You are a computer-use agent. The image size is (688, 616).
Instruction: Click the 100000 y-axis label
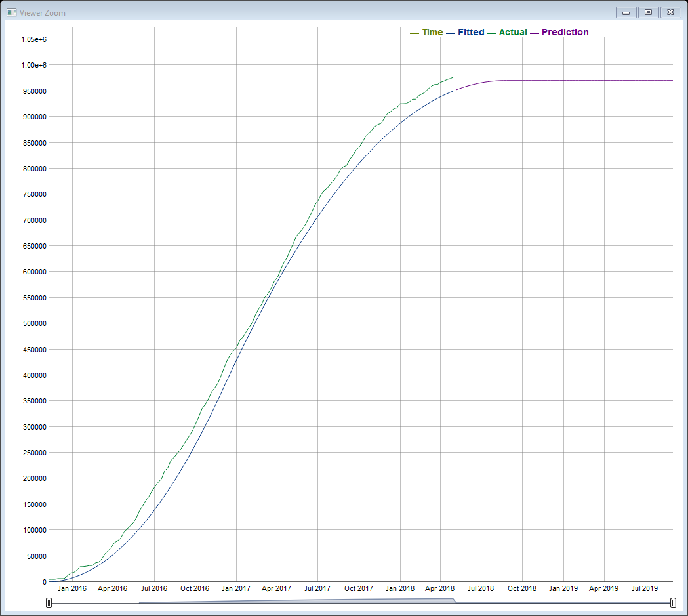35,531
